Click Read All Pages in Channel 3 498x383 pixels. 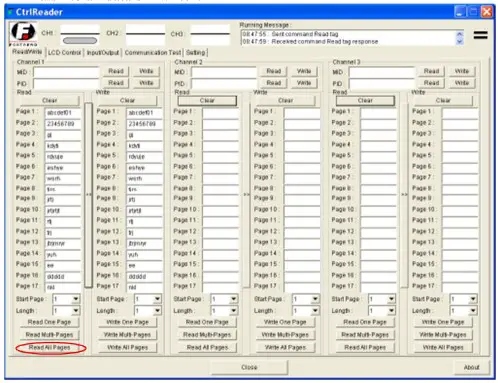tap(365, 348)
